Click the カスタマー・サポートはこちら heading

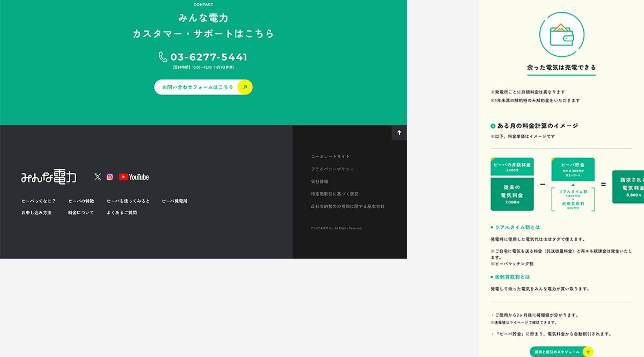point(203,33)
